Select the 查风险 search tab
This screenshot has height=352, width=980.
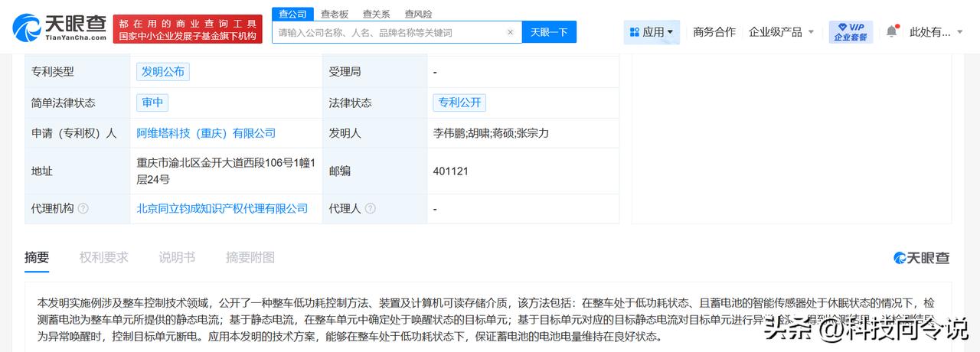pyautogui.click(x=418, y=14)
